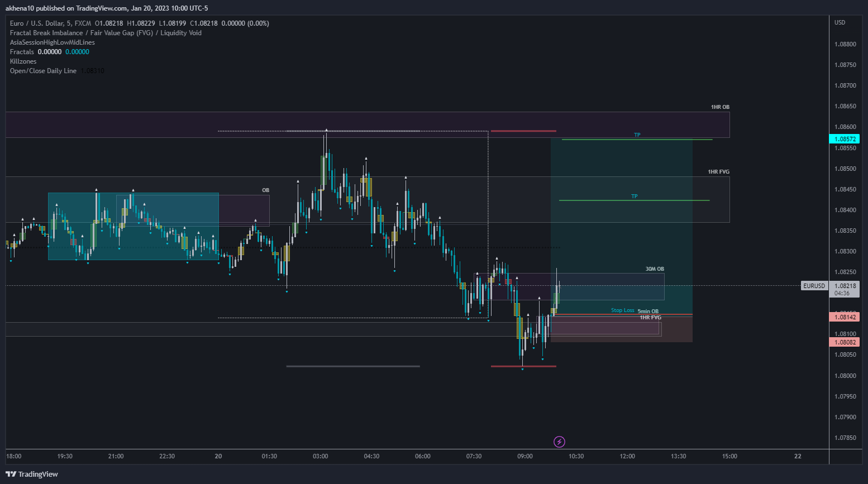
Task: Click the EURUSD symbol tag on price line
Action: coord(814,286)
